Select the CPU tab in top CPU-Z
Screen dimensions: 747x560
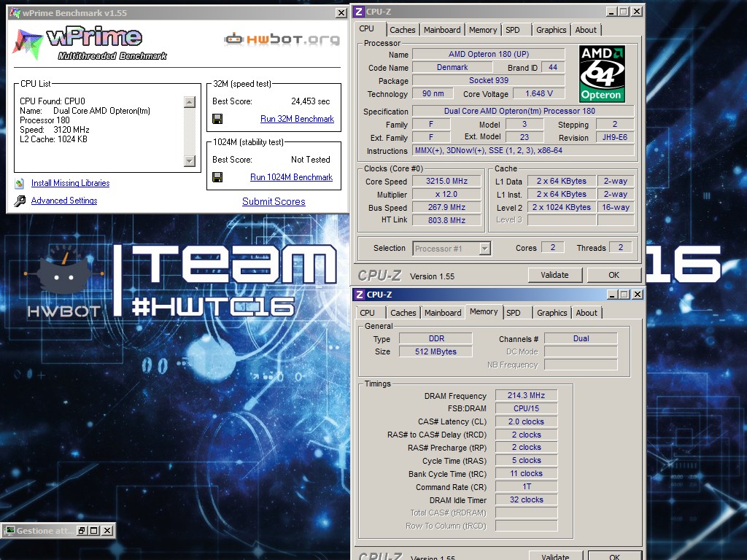366,28
